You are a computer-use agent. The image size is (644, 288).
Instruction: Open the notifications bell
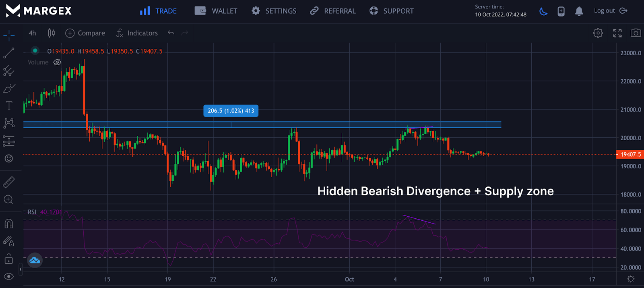579,11
